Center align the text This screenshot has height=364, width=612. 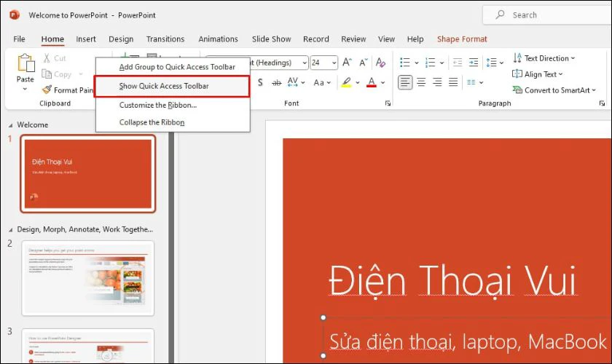(x=421, y=82)
